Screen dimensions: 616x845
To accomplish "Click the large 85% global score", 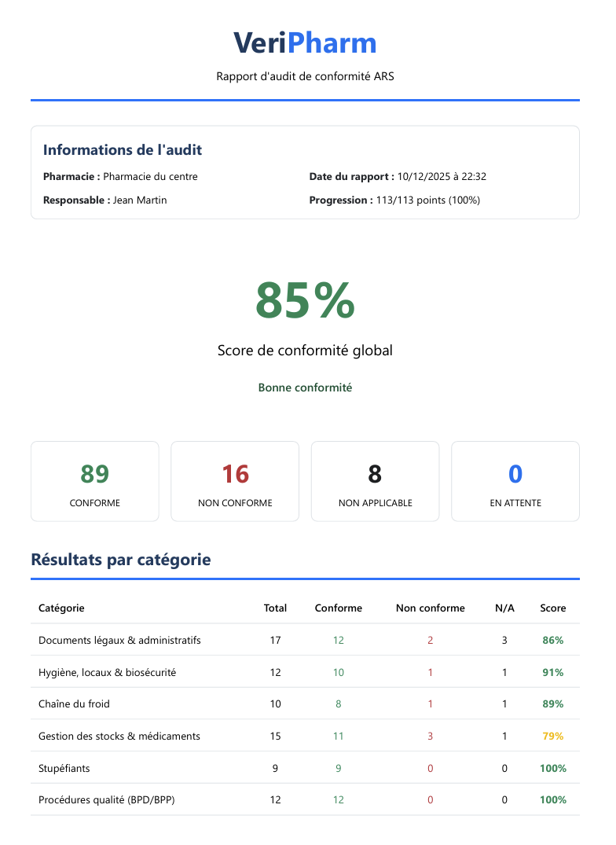I will point(305,300).
